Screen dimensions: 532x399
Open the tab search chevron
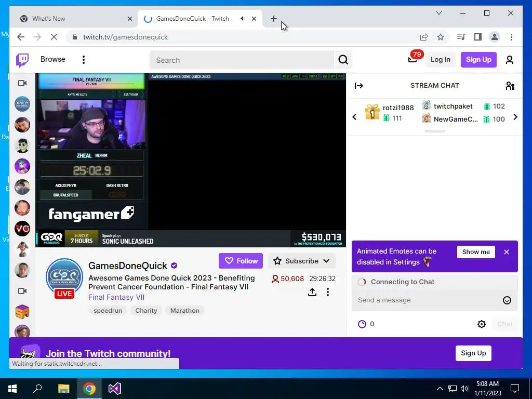point(438,13)
